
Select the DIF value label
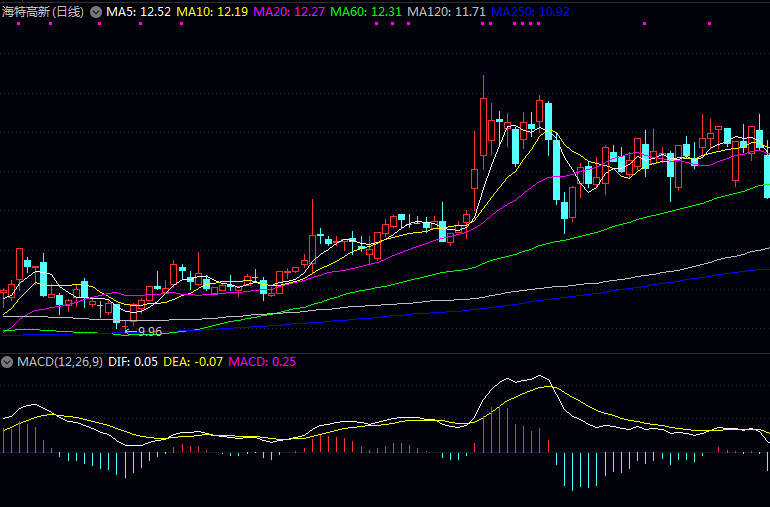[132, 361]
